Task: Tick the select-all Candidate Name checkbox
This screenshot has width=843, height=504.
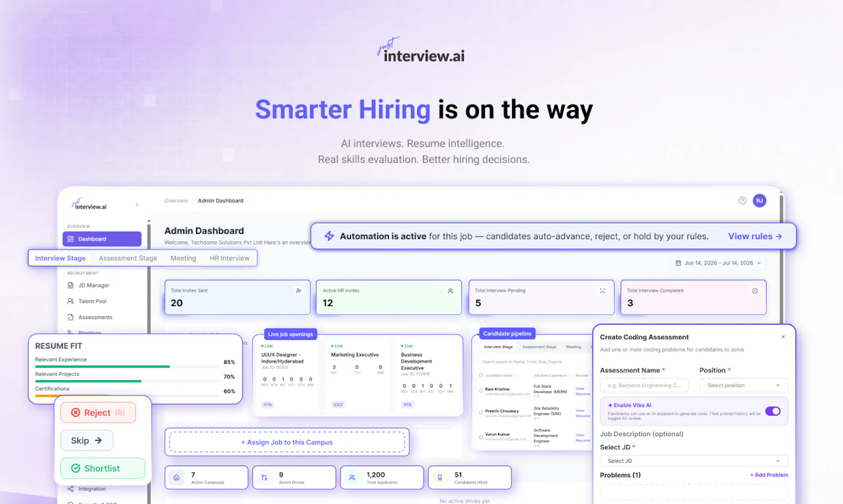Action: (x=481, y=375)
